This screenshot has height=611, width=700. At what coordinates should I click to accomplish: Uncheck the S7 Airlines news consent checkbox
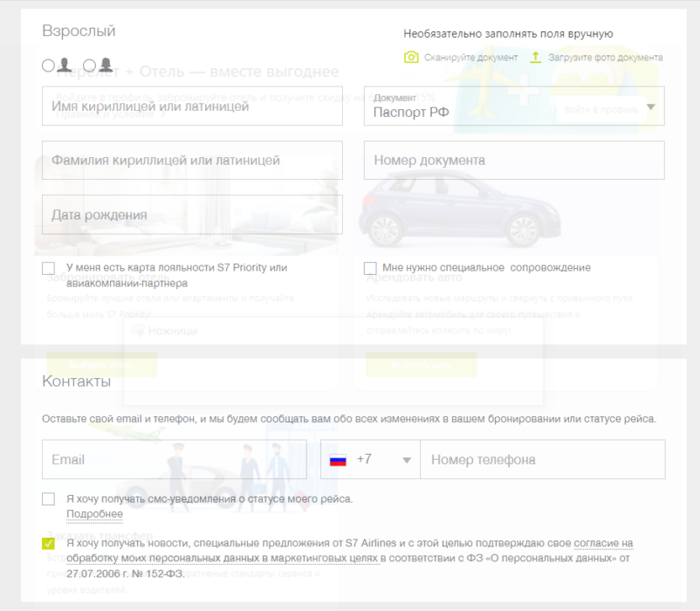point(49,544)
